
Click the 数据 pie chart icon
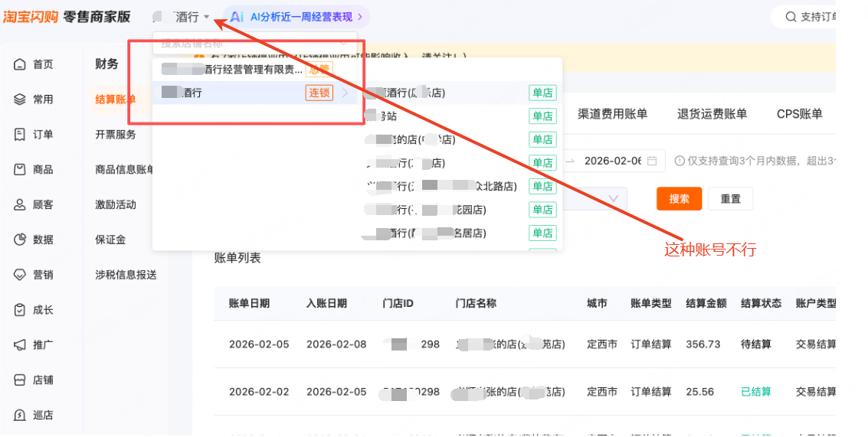click(x=19, y=240)
